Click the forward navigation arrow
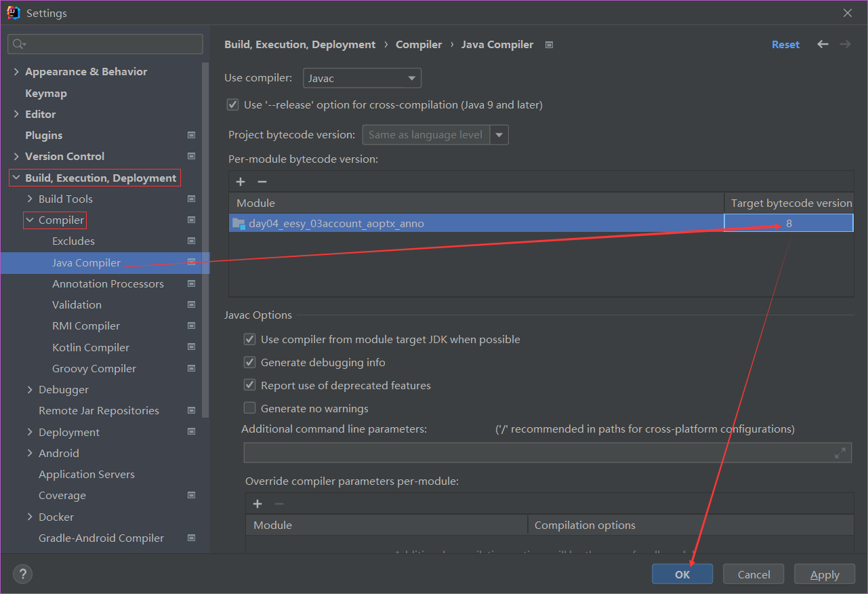This screenshot has height=594, width=868. point(844,44)
